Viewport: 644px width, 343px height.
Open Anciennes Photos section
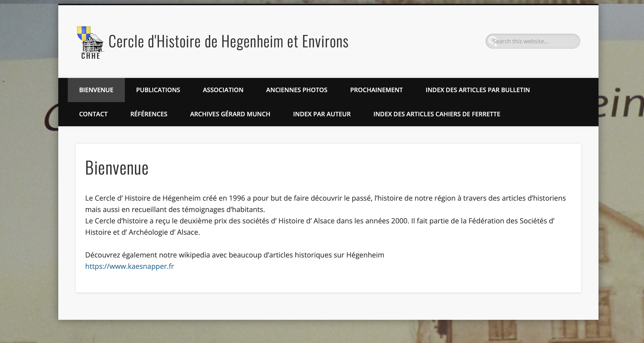(296, 90)
